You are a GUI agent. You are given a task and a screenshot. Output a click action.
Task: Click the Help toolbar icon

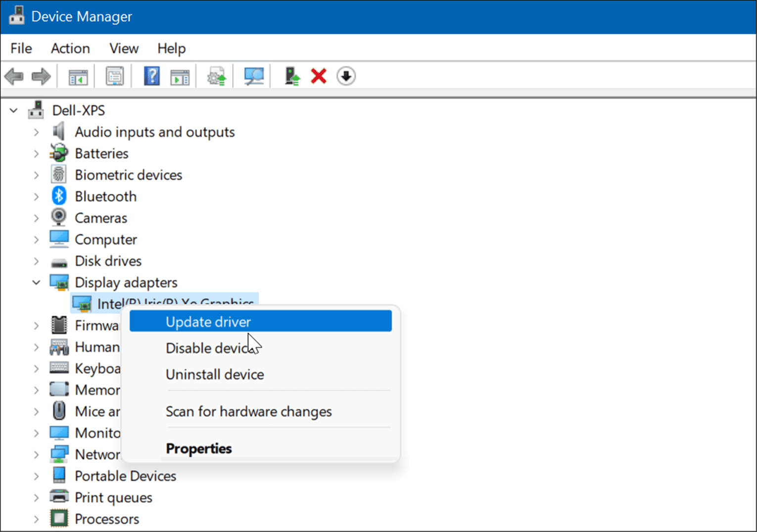pyautogui.click(x=152, y=76)
